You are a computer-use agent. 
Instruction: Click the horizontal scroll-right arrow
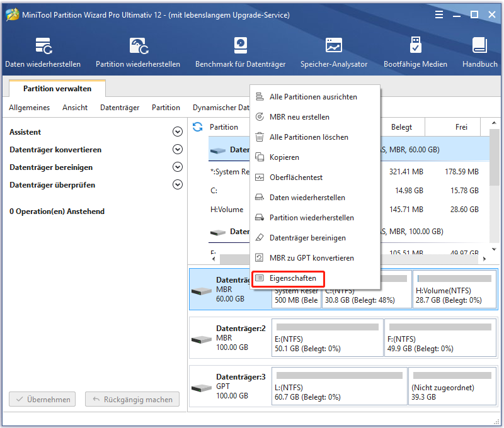click(484, 259)
